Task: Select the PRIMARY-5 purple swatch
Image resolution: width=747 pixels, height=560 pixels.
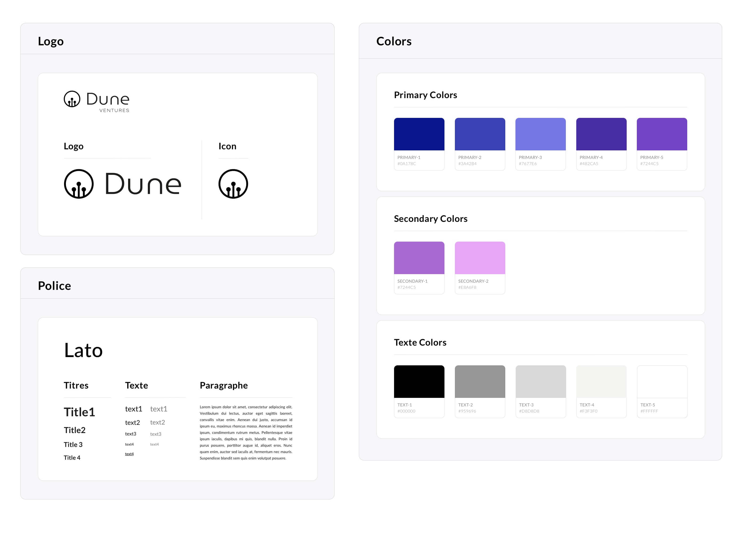Action: tap(662, 134)
